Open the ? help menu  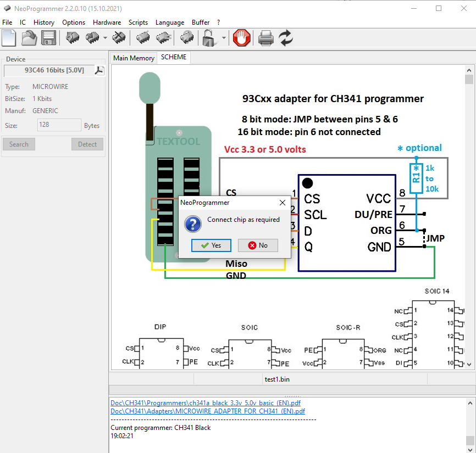pos(219,23)
